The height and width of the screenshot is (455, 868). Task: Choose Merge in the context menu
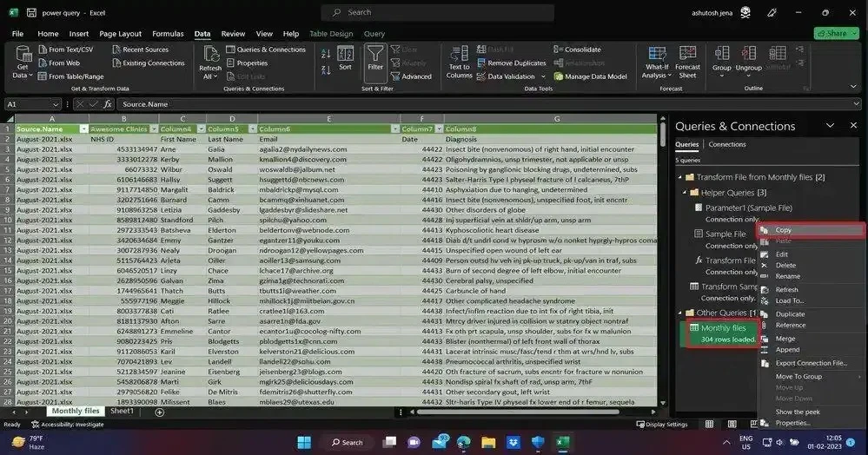point(785,338)
